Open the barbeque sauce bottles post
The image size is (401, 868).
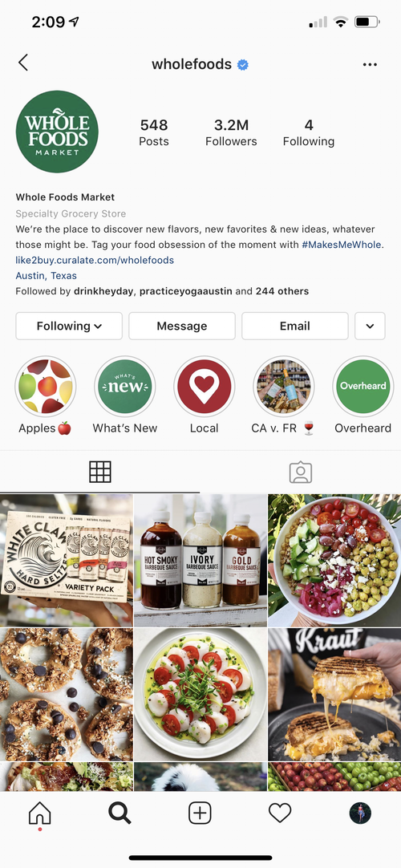[200, 560]
